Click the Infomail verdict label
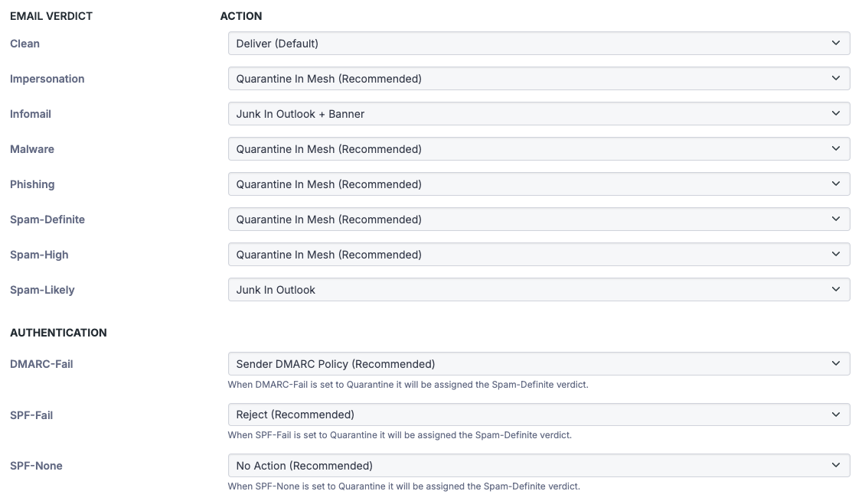Viewport: 862px width, 504px height. tap(31, 114)
